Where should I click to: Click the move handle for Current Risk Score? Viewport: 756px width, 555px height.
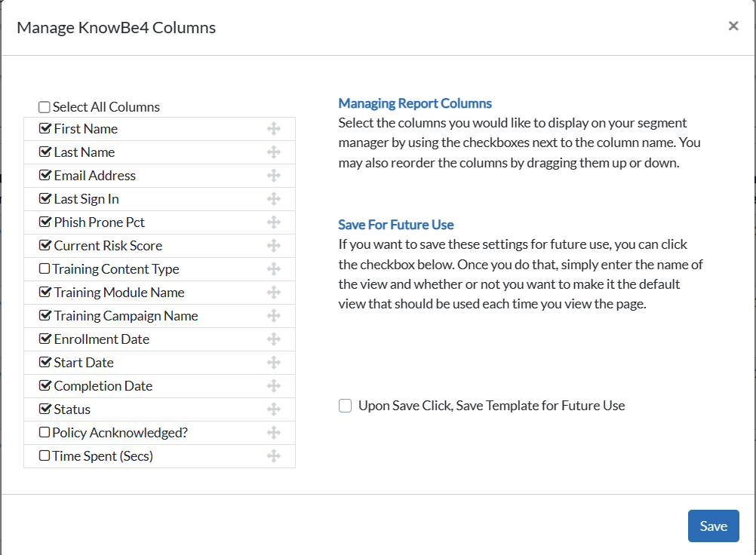click(274, 246)
